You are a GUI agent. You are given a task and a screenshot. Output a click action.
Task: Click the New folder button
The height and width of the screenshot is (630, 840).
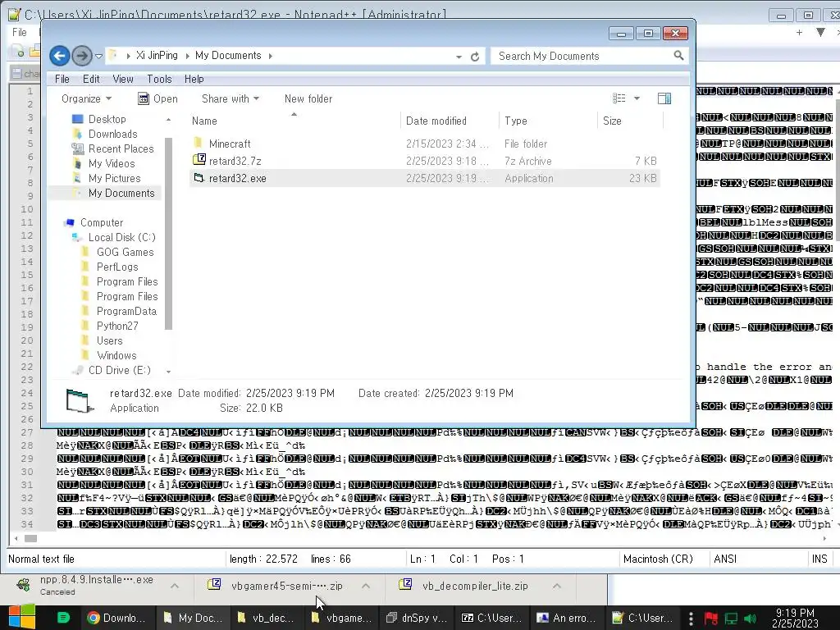pyautogui.click(x=308, y=98)
